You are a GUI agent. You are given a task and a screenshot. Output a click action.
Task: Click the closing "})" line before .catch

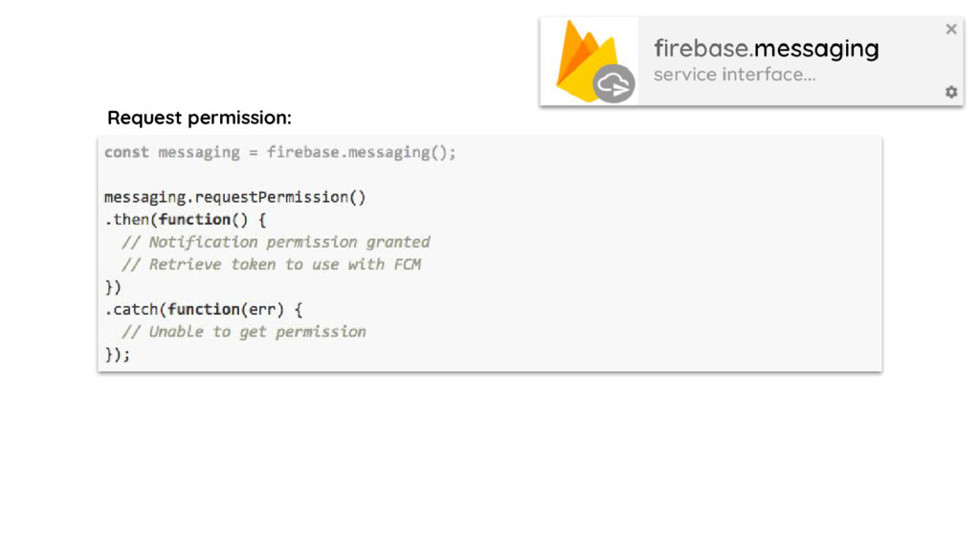pos(113,287)
